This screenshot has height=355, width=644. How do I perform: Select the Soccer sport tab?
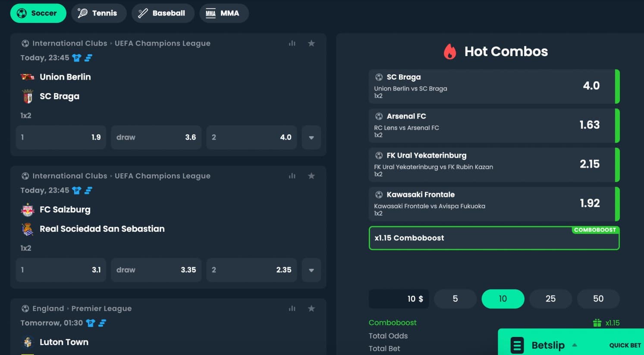tap(38, 13)
